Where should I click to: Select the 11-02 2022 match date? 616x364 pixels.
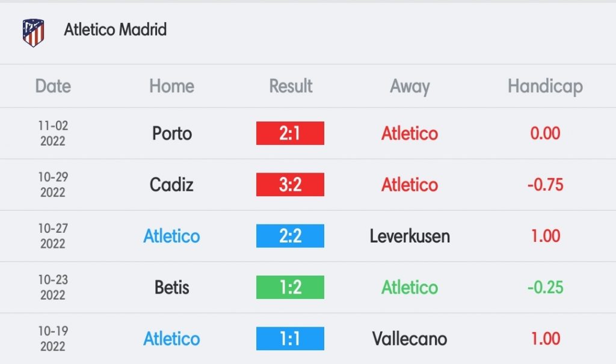53,133
